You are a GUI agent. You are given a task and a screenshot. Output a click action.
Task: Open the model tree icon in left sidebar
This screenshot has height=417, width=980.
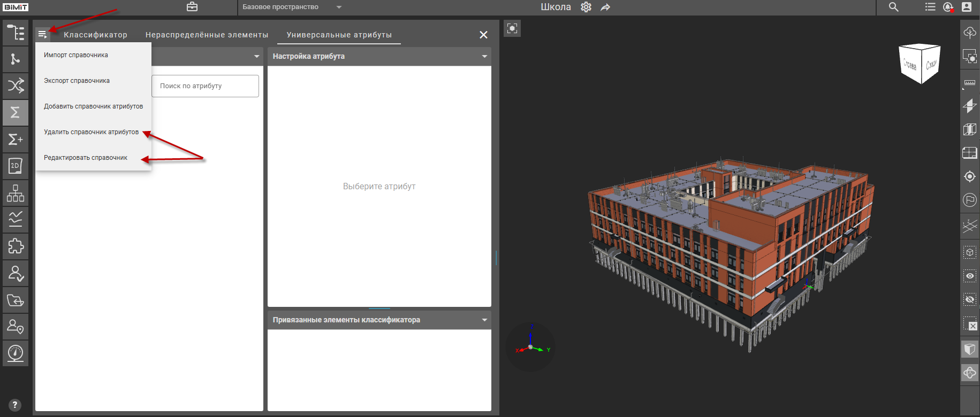(16, 33)
